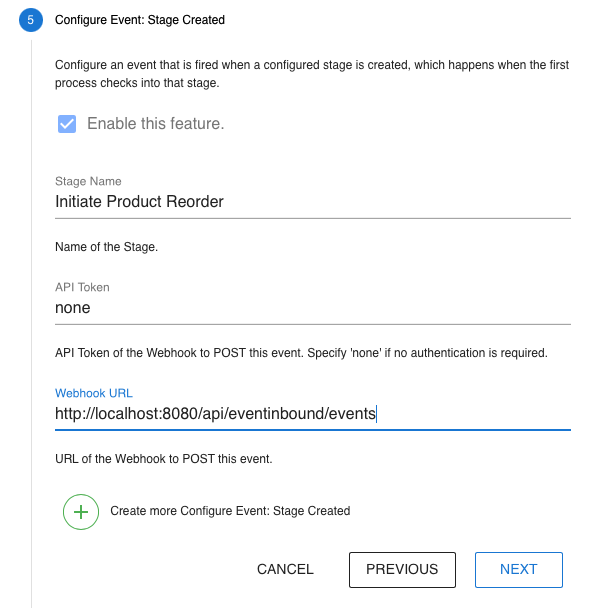This screenshot has width=591, height=608.
Task: Click the 'Name of the Stage.' hint
Action: pyautogui.click(x=106, y=247)
